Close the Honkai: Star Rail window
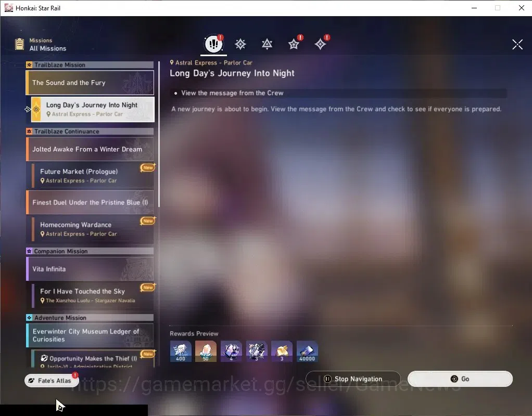532x416 pixels. [522, 8]
